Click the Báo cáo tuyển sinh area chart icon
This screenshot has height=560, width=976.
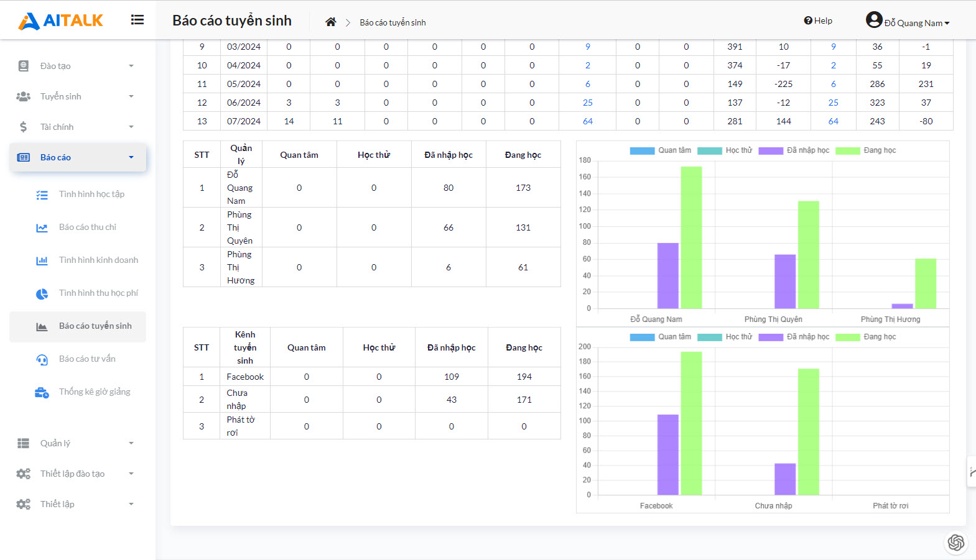pyautogui.click(x=42, y=327)
